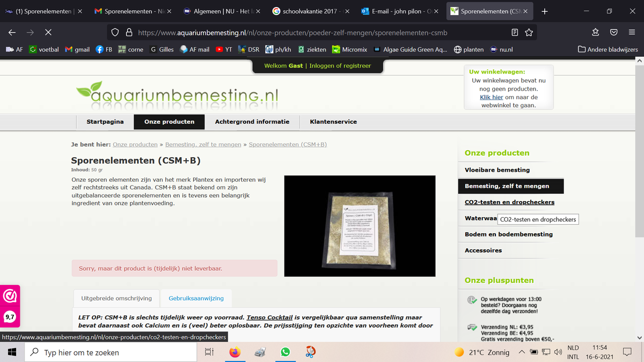Toggle Firefox reader view icon
644x362 pixels.
point(515,33)
